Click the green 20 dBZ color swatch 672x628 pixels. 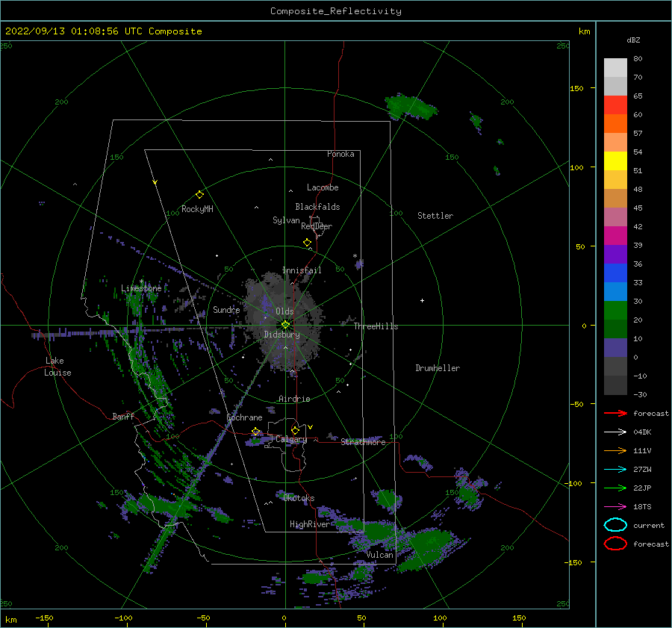(x=615, y=311)
